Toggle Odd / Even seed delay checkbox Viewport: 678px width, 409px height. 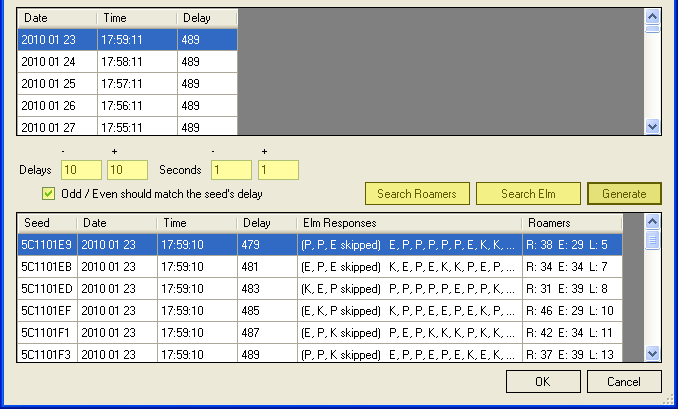click(x=48, y=194)
